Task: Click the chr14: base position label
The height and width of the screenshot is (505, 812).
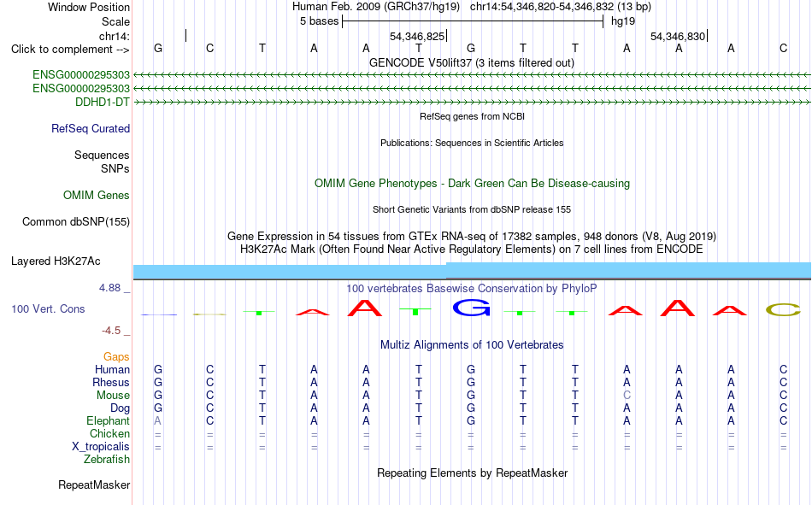Action: [x=115, y=36]
